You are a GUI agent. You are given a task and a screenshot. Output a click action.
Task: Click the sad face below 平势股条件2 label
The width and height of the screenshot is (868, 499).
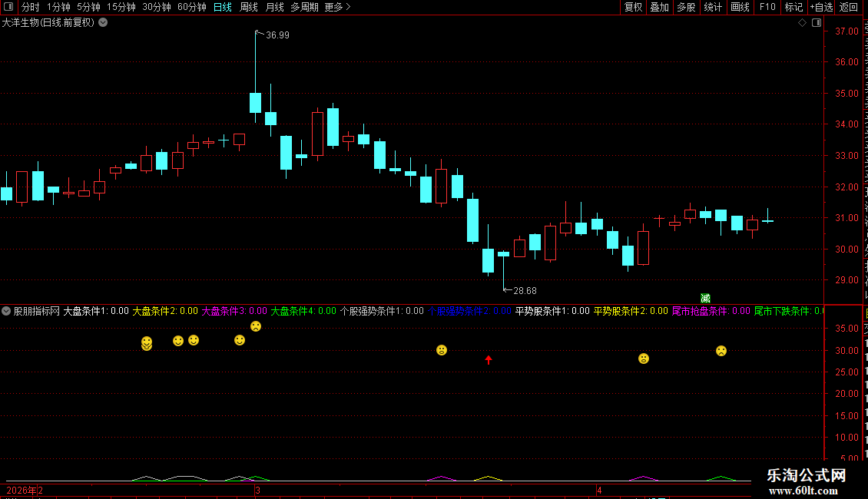(643, 359)
